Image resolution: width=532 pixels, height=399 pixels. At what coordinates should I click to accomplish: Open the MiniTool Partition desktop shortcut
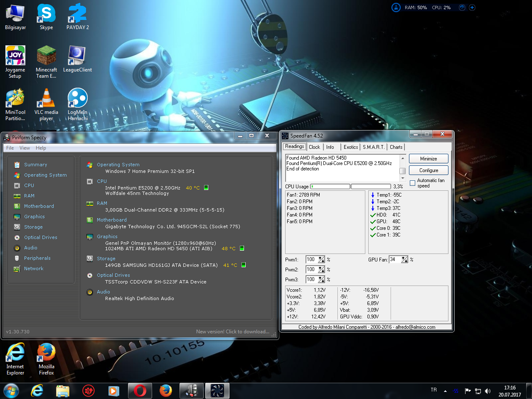[x=15, y=104]
